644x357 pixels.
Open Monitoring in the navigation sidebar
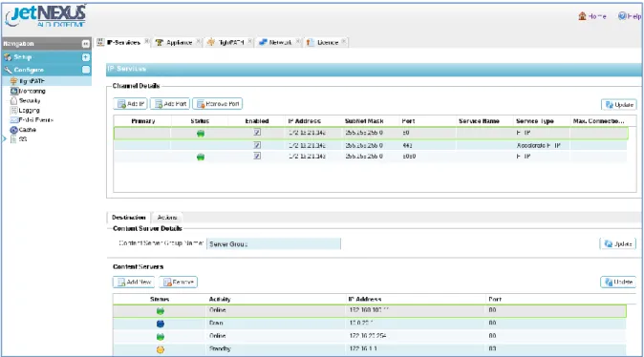tap(28, 91)
